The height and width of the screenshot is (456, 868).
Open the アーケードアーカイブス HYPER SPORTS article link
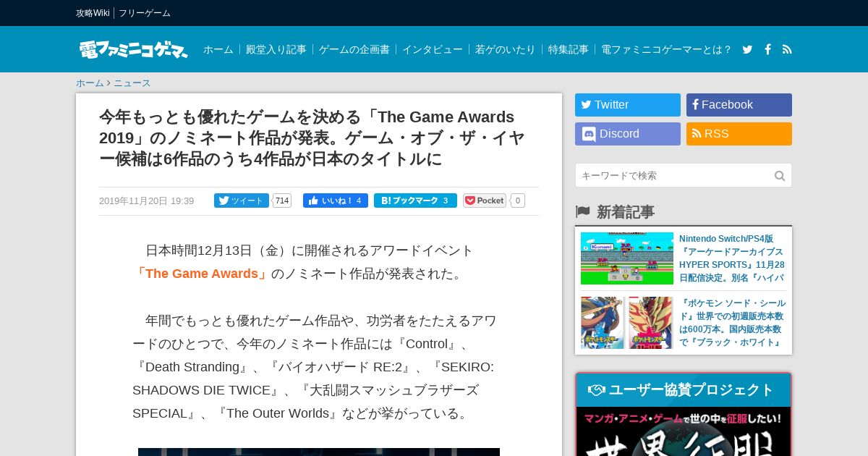pyautogui.click(x=732, y=258)
